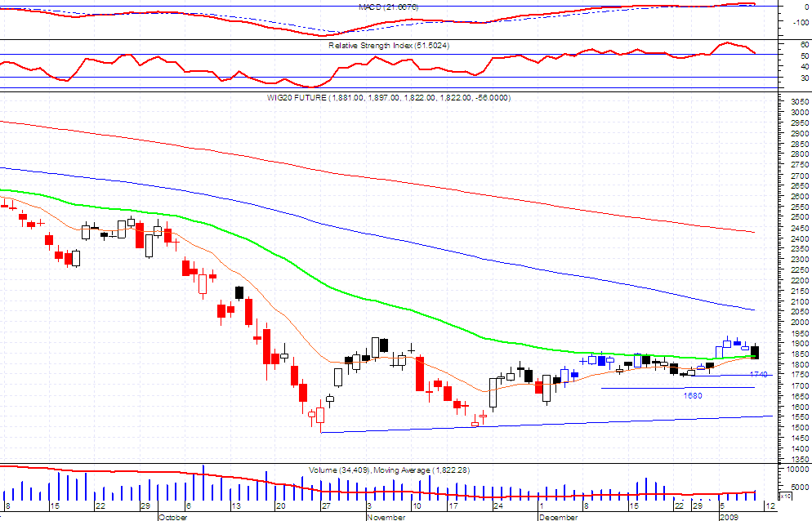Image resolution: width=812 pixels, height=521 pixels.
Task: Select the October label on date axis
Action: click(x=173, y=517)
